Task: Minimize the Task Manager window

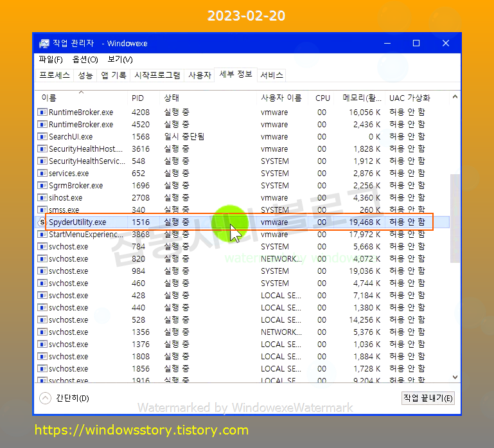Action: pos(387,43)
